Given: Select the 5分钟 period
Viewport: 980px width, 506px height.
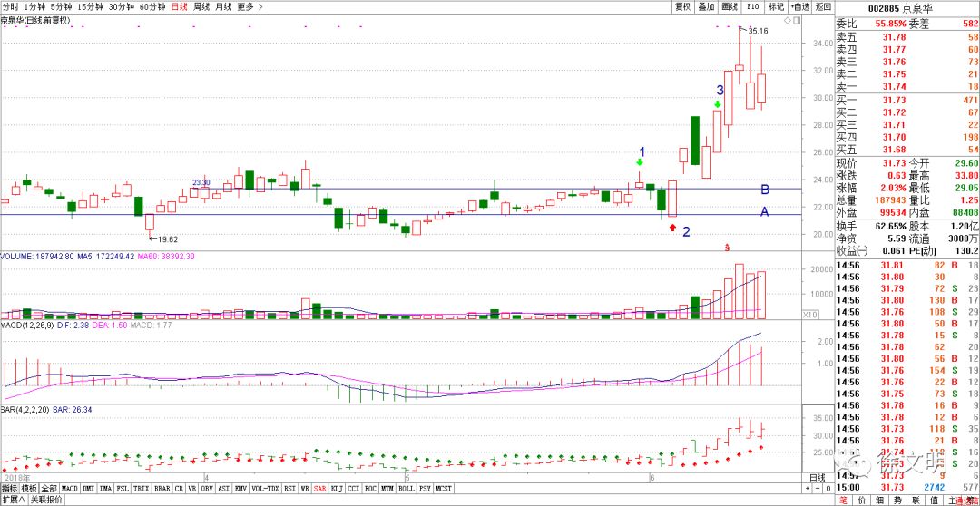Looking at the screenshot, I should [x=61, y=7].
